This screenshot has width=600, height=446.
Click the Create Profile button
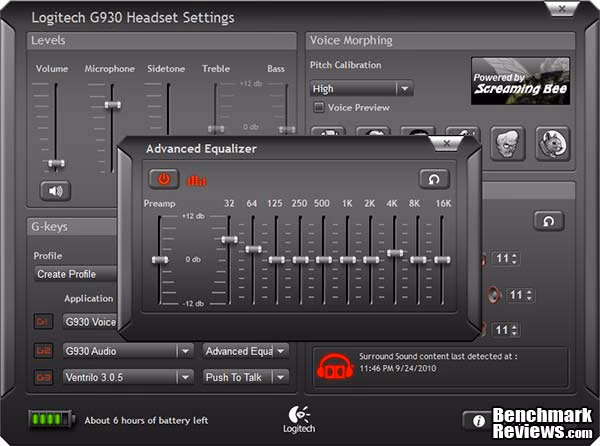tap(75, 274)
